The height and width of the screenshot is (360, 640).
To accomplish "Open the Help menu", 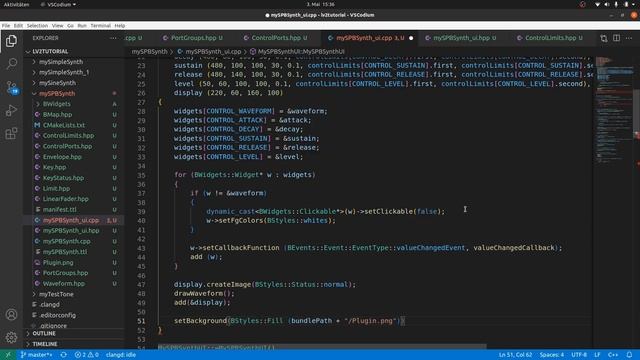I will (x=120, y=25).
